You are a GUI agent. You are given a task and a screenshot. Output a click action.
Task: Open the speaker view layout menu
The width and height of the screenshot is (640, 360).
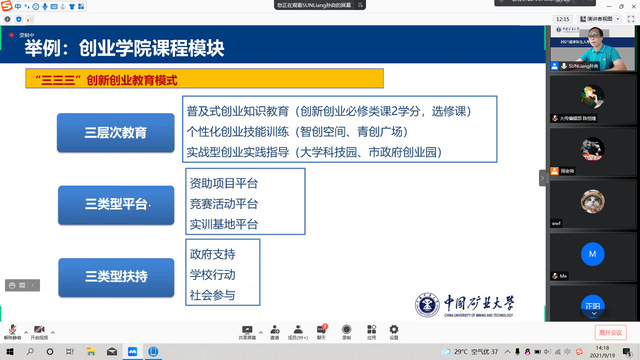tap(600, 19)
